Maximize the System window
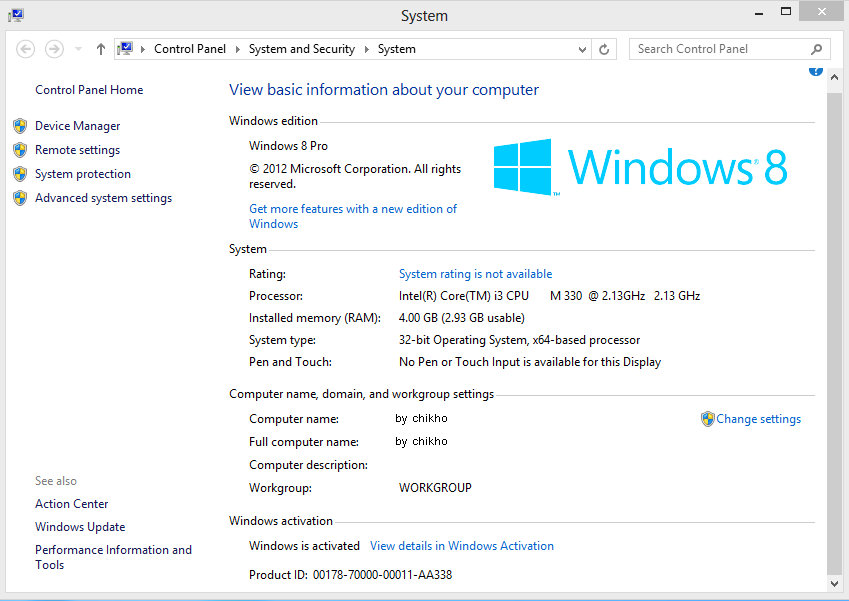 (786, 11)
